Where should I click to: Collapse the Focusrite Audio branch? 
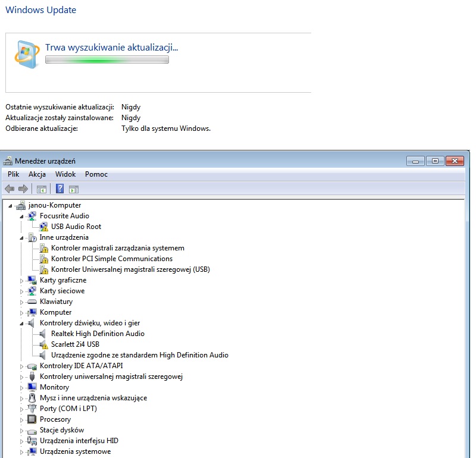point(21,217)
